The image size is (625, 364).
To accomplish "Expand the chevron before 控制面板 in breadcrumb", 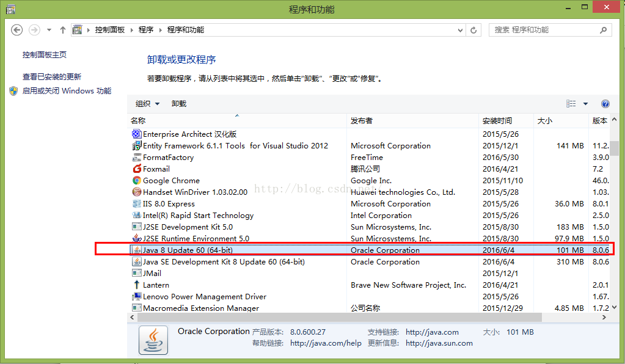I will point(88,30).
